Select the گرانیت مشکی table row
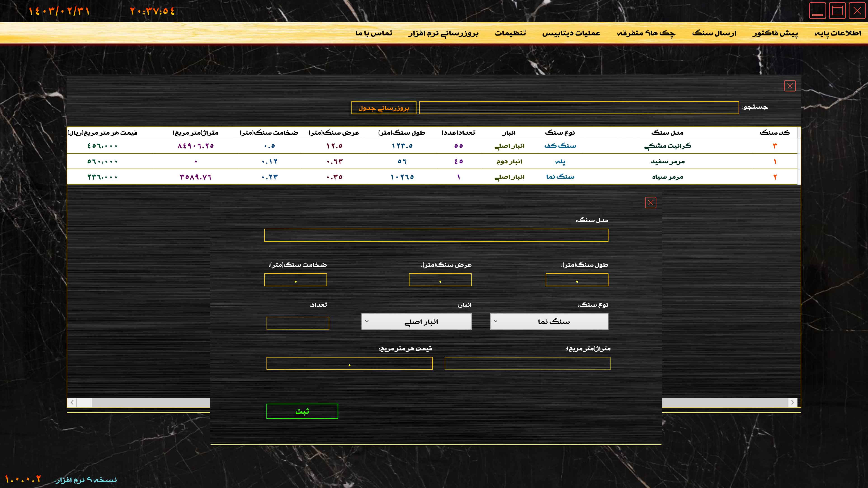The width and height of the screenshot is (868, 488). (667, 146)
